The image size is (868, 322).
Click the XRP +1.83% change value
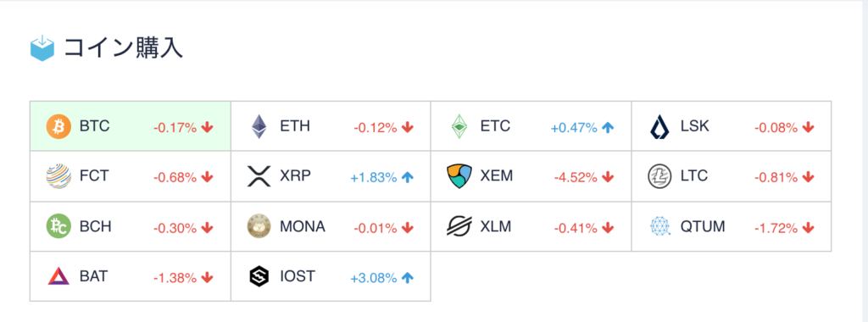[374, 178]
